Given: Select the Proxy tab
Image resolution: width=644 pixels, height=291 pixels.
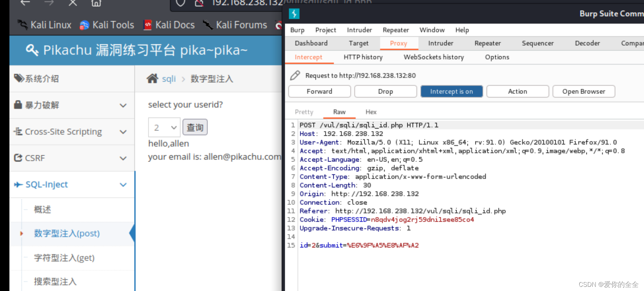Looking at the screenshot, I should pos(398,43).
